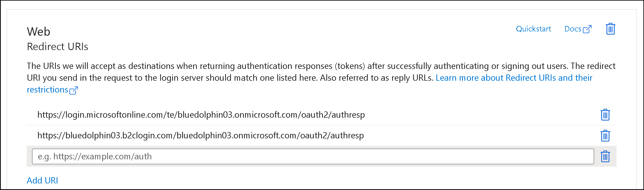Click the 'restrictions' link text
Screen dimensions: 644x190
click(x=47, y=90)
